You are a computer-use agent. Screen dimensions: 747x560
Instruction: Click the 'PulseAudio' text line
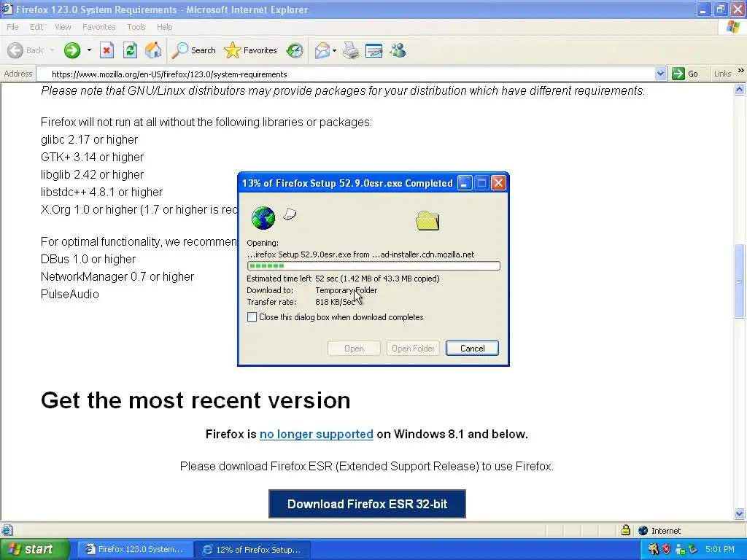pyautogui.click(x=69, y=295)
